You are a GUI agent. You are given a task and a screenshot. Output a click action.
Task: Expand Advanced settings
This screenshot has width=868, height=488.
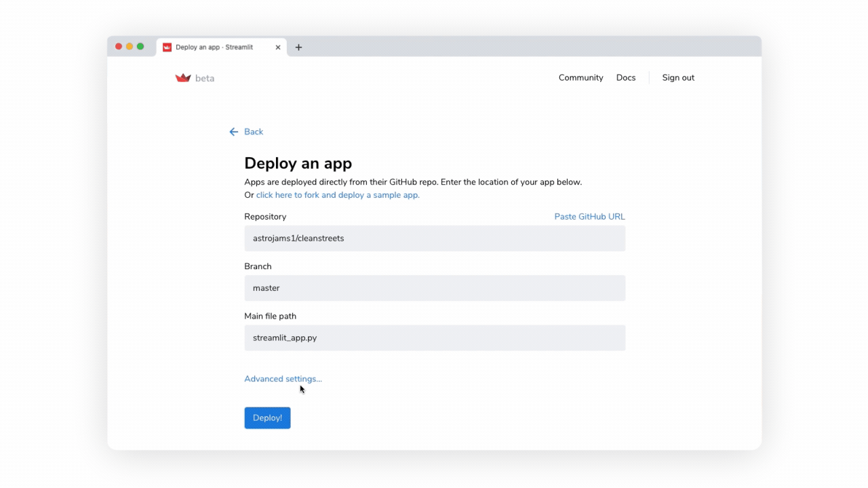point(283,379)
